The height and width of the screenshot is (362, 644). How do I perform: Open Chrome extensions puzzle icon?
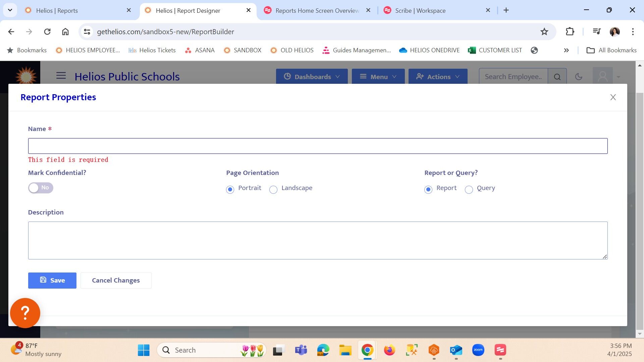click(x=570, y=32)
